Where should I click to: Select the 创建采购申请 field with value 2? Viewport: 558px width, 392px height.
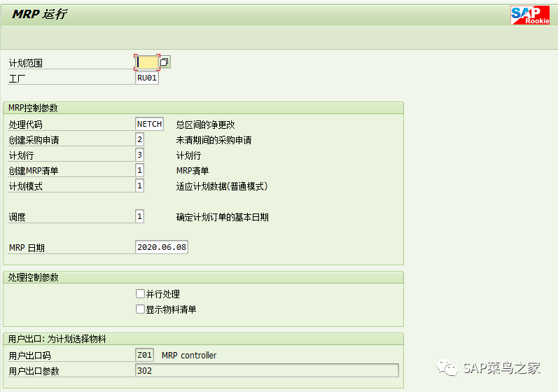point(139,139)
